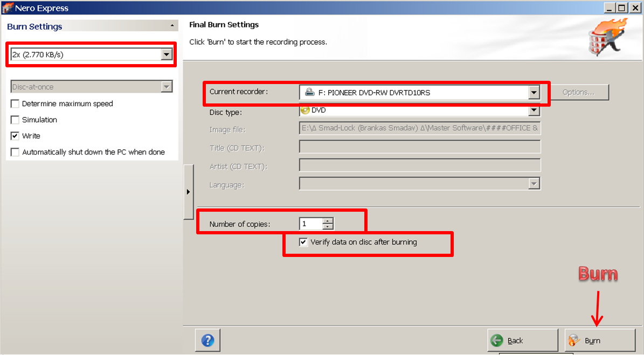Click the Title (CD TEXT) field
The height and width of the screenshot is (355, 644).
[x=420, y=147]
